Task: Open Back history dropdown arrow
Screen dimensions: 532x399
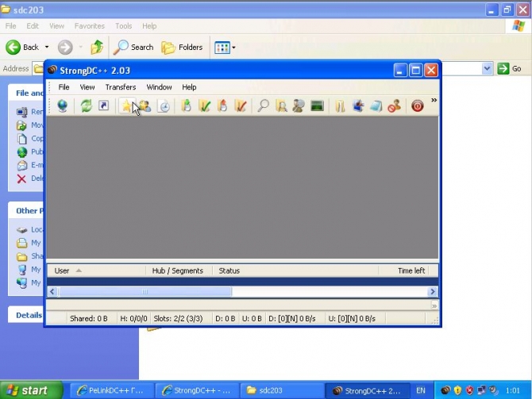Action: 47,47
